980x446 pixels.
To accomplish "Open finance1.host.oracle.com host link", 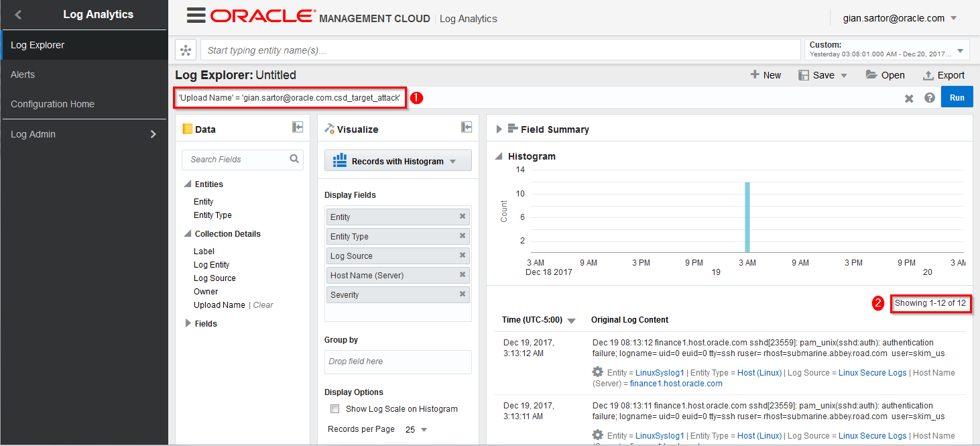I will 676,384.
